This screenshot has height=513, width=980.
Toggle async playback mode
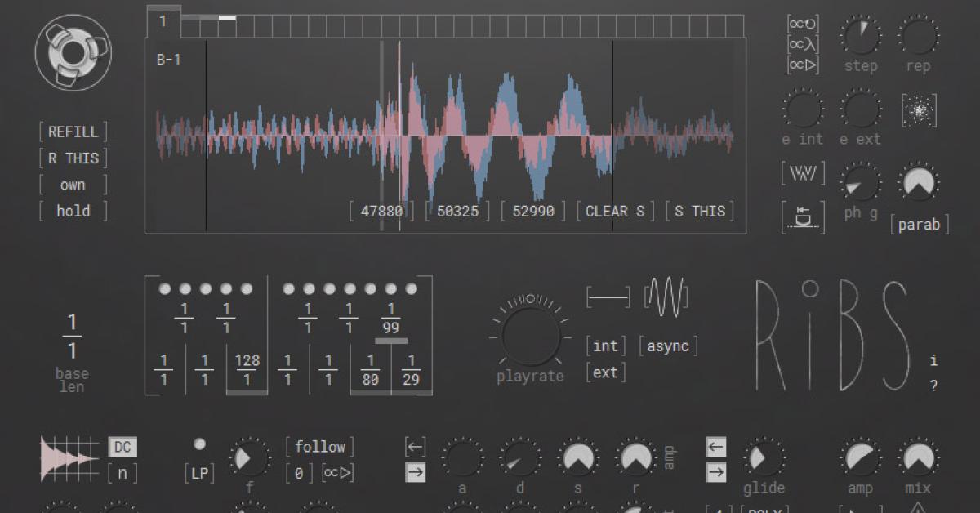[x=667, y=346]
